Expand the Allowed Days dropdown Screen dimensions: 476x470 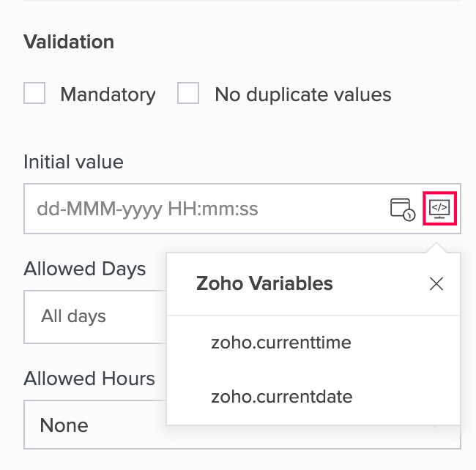[x=95, y=317]
